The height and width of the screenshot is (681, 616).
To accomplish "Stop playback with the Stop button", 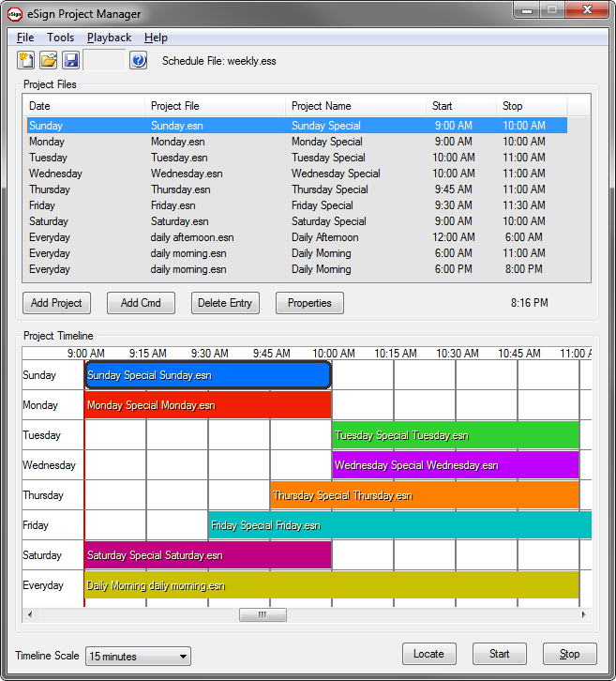I will (569, 654).
